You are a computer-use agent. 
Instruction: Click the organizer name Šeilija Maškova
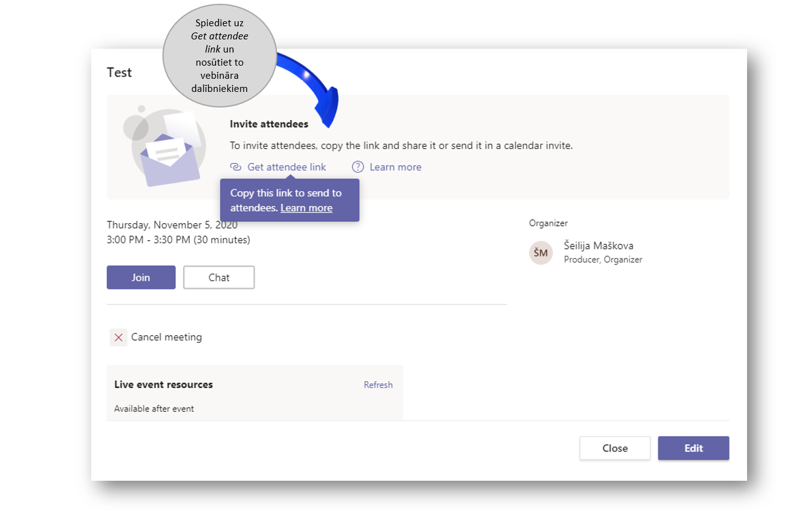tap(598, 246)
